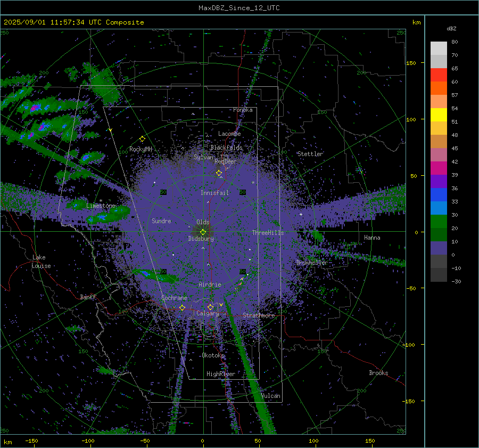Click the Ponoka city label
This screenshot has height=448, width=479.
tap(243, 110)
